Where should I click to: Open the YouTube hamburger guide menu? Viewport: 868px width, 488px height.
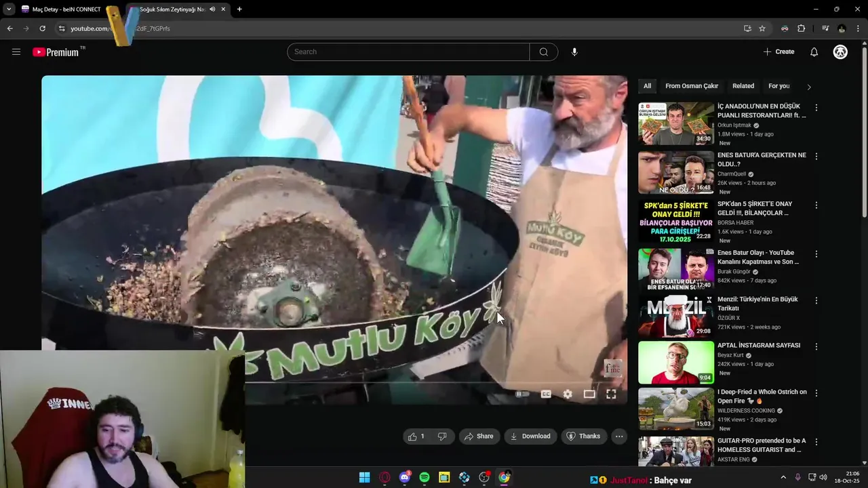(x=16, y=52)
